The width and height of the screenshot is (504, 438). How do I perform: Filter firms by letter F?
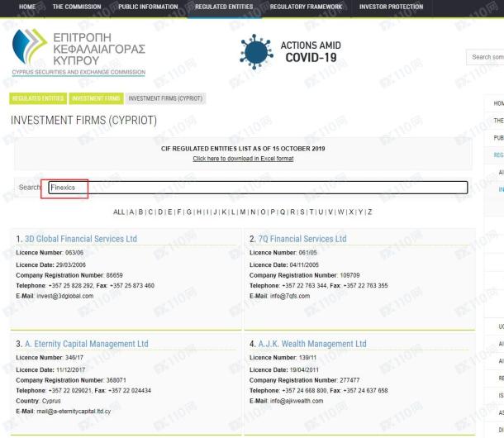[x=179, y=212]
